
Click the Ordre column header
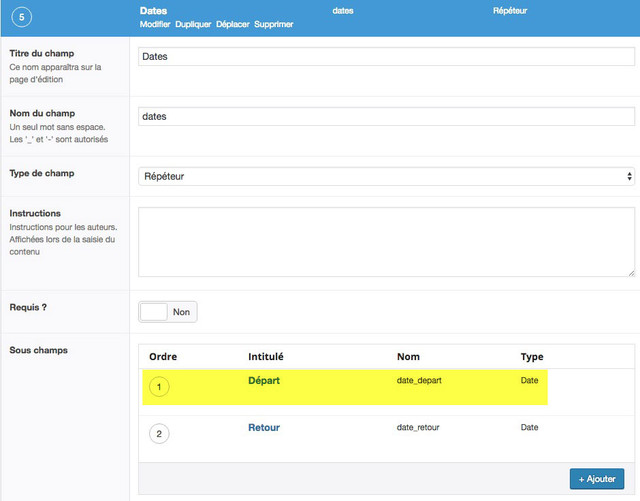163,356
